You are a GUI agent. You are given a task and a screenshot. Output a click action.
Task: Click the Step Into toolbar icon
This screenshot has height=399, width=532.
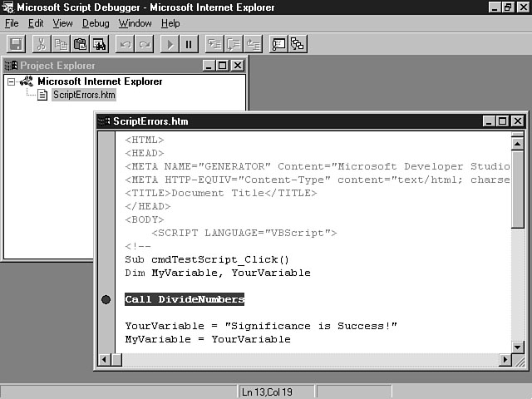point(214,44)
